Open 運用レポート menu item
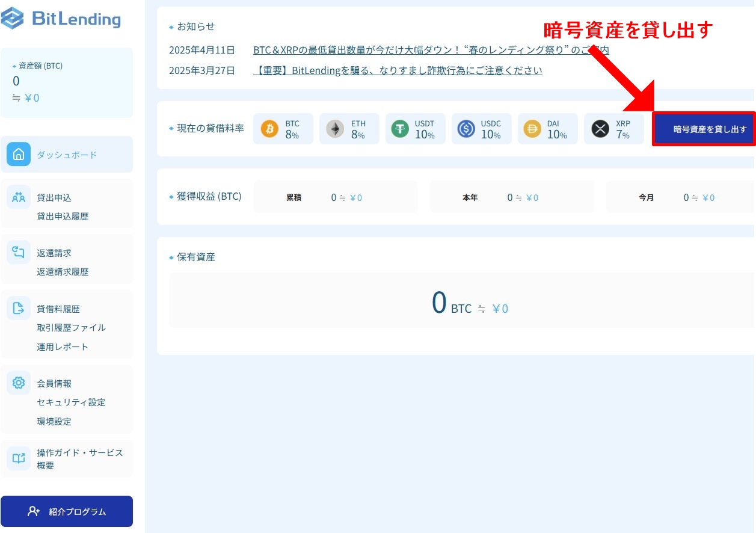The image size is (756, 533). click(x=63, y=347)
